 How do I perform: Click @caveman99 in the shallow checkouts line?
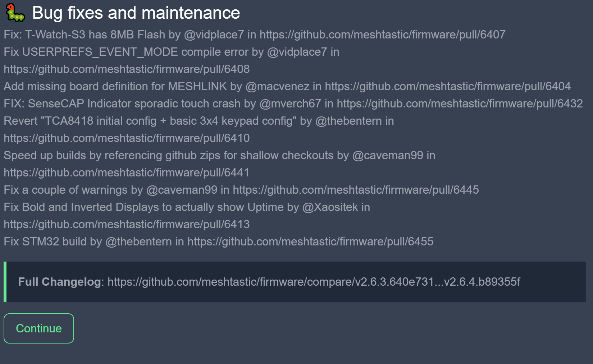tap(388, 155)
